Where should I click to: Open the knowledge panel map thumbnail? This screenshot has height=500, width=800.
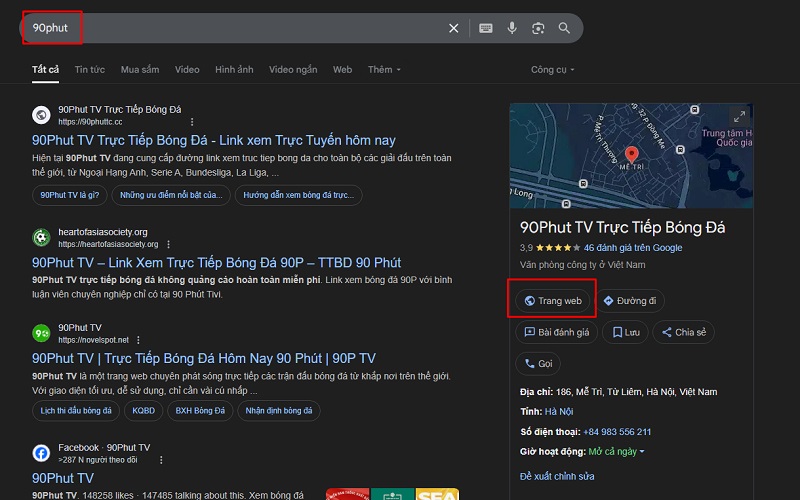631,156
